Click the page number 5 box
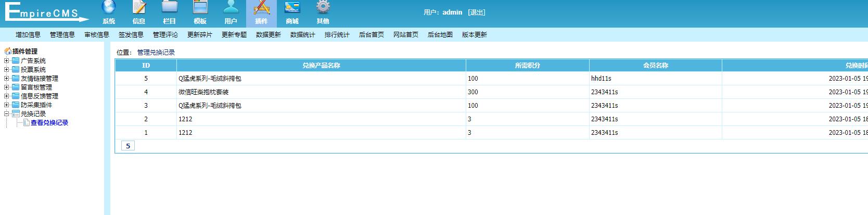Viewport: 868px width, 215px height. coord(127,146)
